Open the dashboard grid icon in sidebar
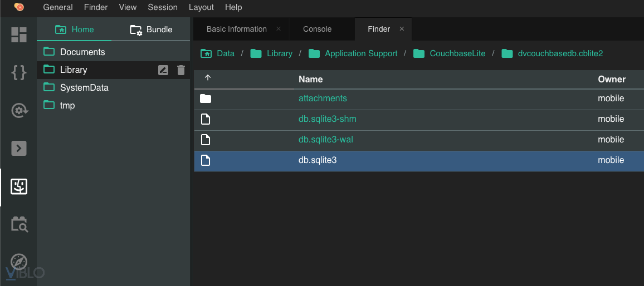This screenshot has width=644, height=286. click(19, 34)
